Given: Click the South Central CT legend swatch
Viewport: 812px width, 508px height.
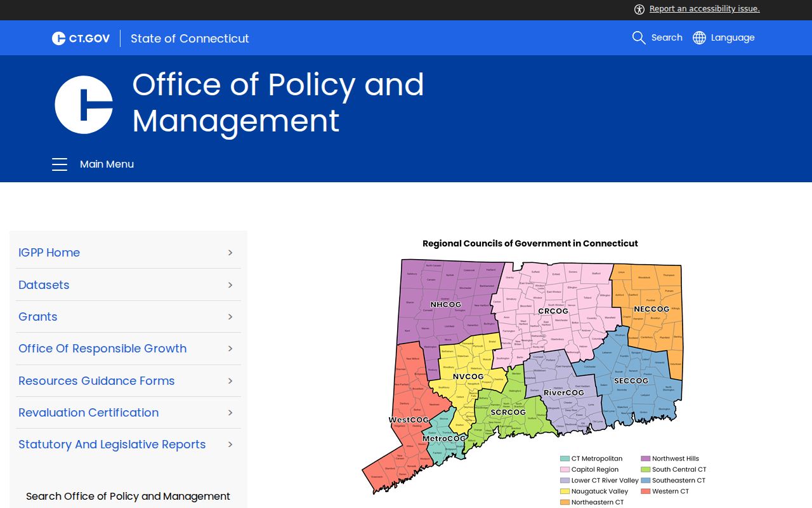Looking at the screenshot, I should coord(646,470).
